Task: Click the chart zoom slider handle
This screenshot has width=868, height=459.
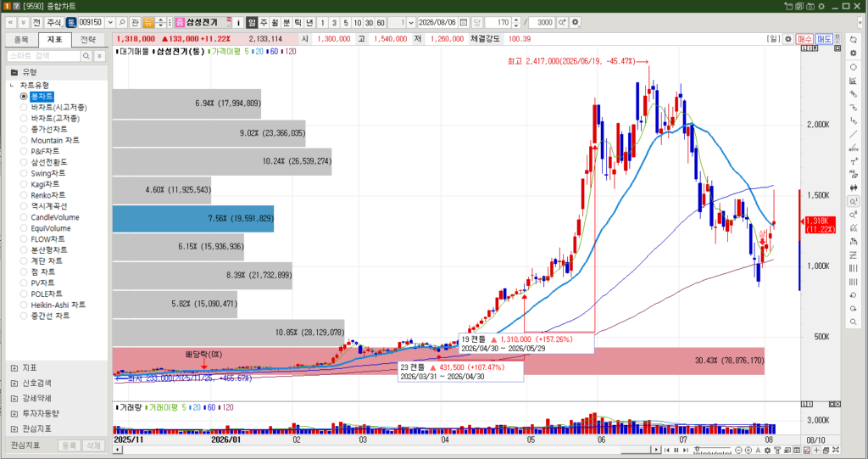Action: 697,449
